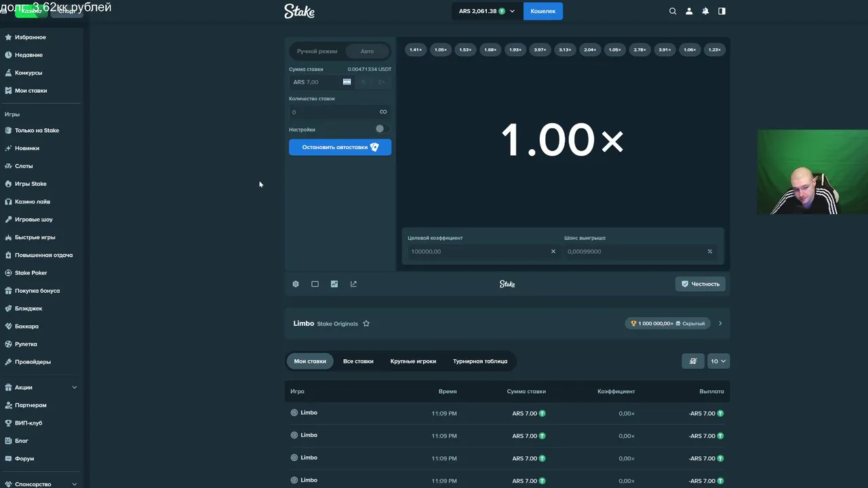Open Избранное in the sidebar
Screen dimensions: 868x488
(x=31, y=37)
